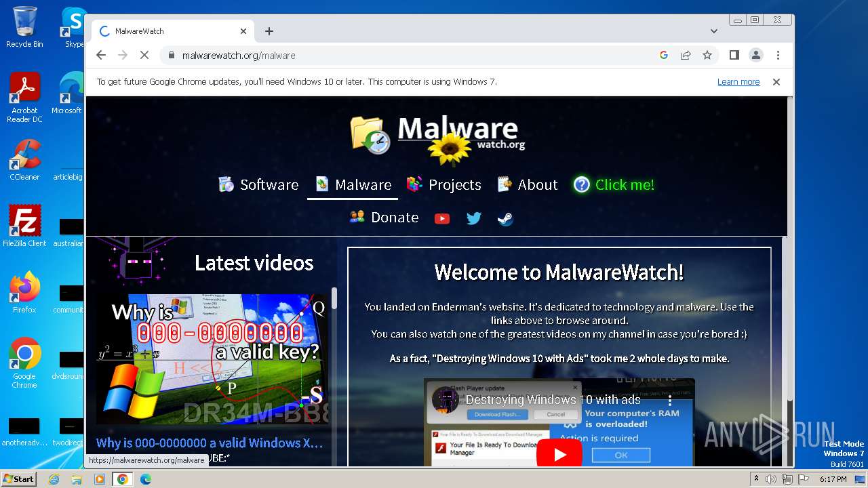Select the Chrome taskbar button

pyautogui.click(x=123, y=479)
